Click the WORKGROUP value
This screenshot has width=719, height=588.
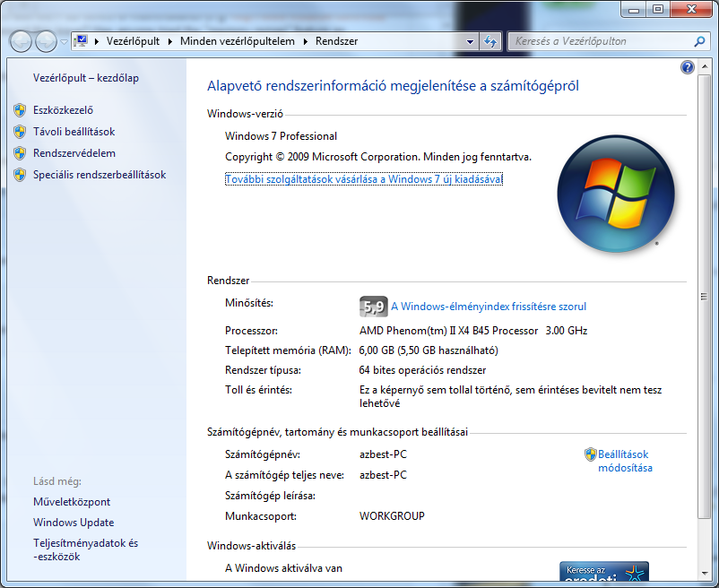[392, 516]
